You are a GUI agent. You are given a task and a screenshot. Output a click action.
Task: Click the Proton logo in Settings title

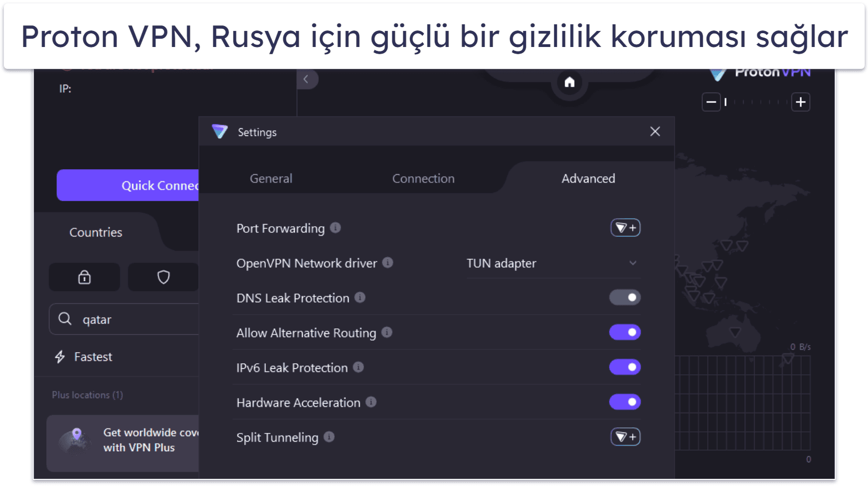[220, 132]
